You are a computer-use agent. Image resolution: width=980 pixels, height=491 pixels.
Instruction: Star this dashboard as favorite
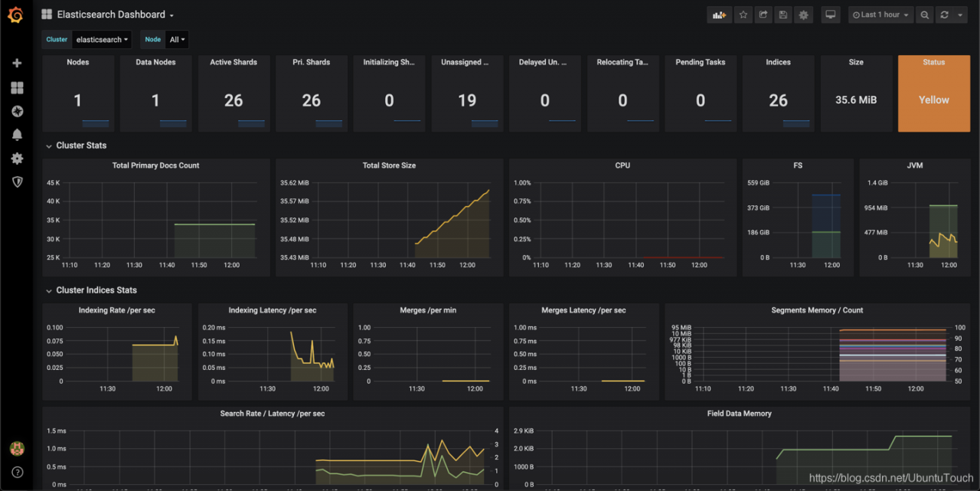(743, 15)
